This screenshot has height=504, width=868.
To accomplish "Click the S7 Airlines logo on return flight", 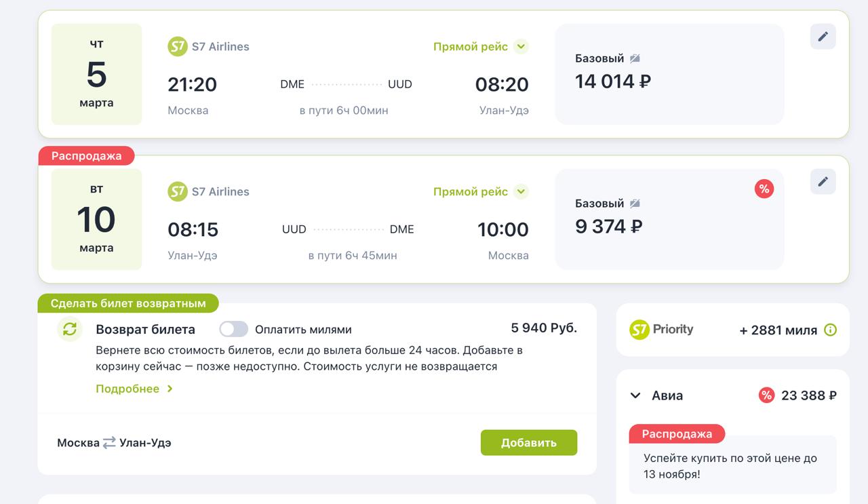I will tap(178, 192).
